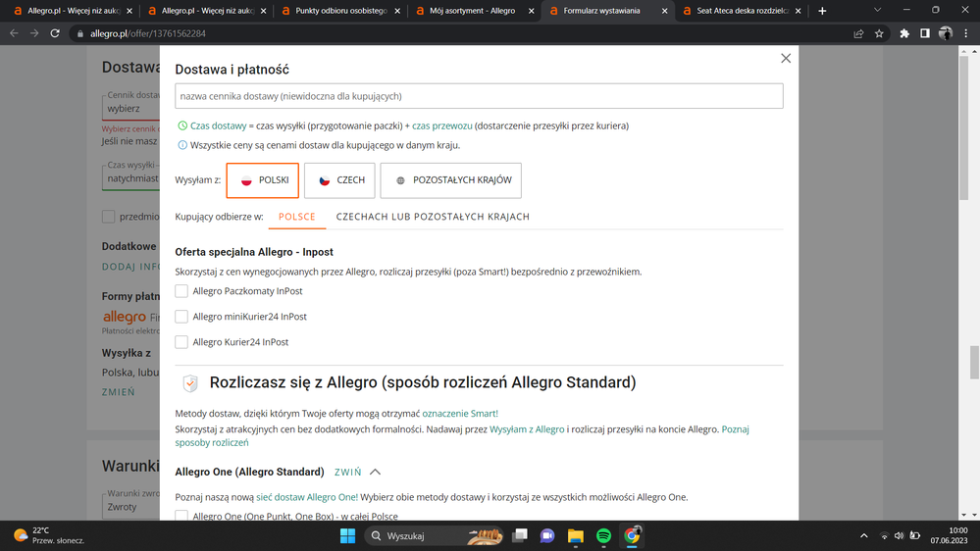Viewport: 980px width, 551px height.
Task: Open a new browser tab
Action: (x=822, y=11)
